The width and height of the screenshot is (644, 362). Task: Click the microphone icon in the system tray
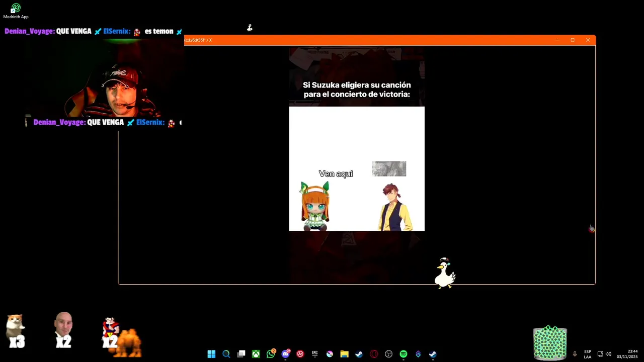click(x=575, y=354)
